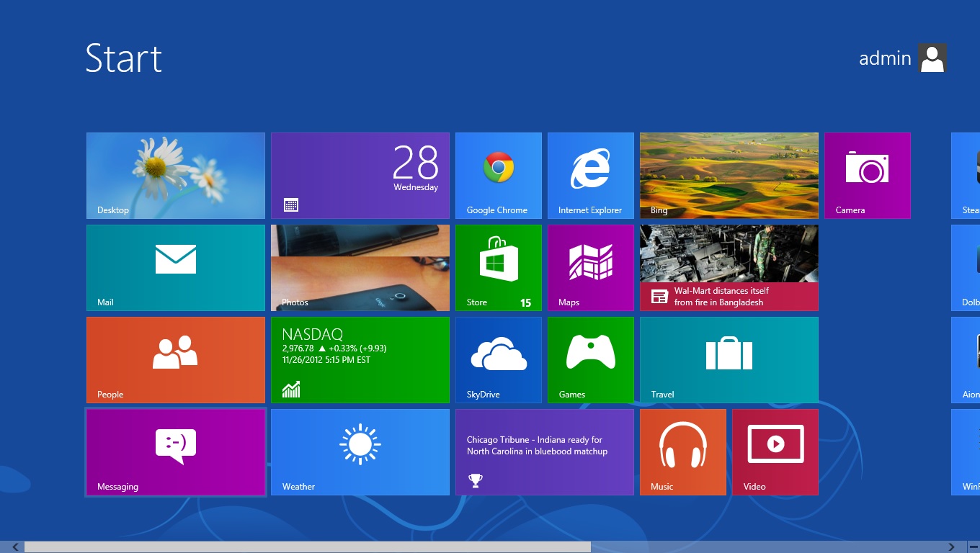The image size is (980, 553).
Task: Launch the Messaging app
Action: [175, 451]
